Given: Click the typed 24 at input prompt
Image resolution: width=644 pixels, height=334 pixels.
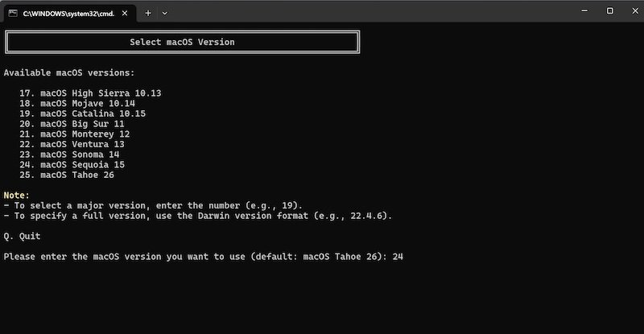Looking at the screenshot, I should pos(398,257).
